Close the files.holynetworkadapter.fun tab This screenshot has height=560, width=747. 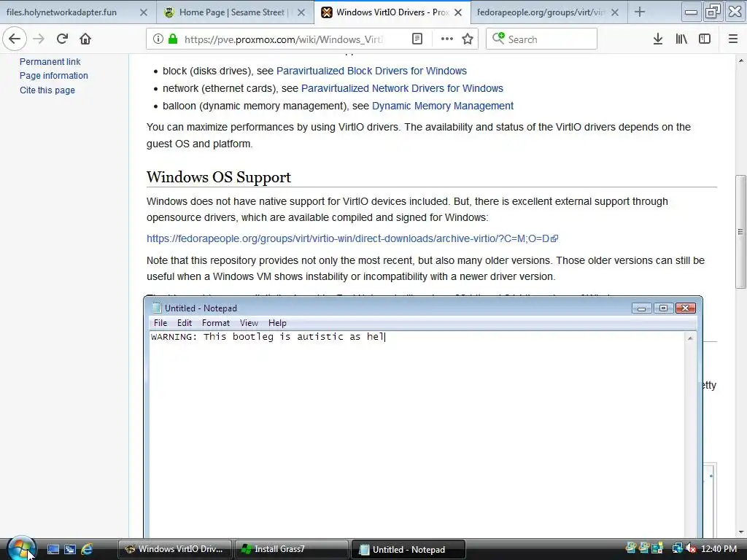pos(144,12)
